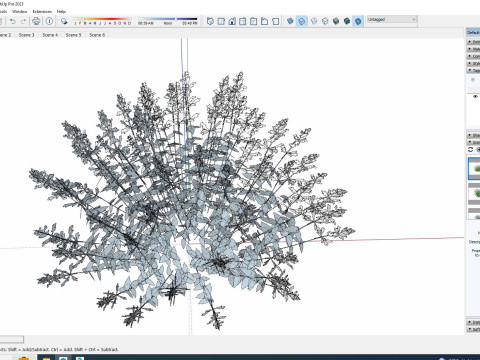Toggle Back Edges style
Image resolution: width=480 pixels, height=360 pixels.
[x=302, y=21]
